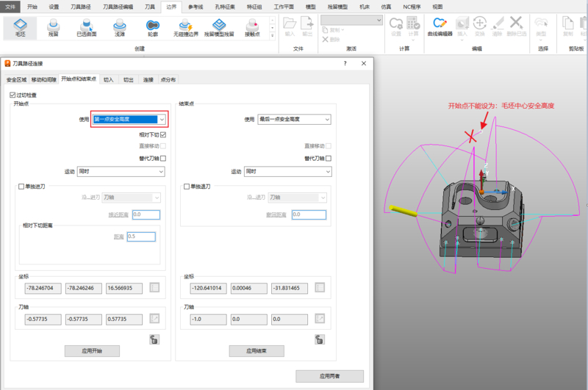Click the 清除 clear icon
The image size is (588, 390).
click(498, 26)
